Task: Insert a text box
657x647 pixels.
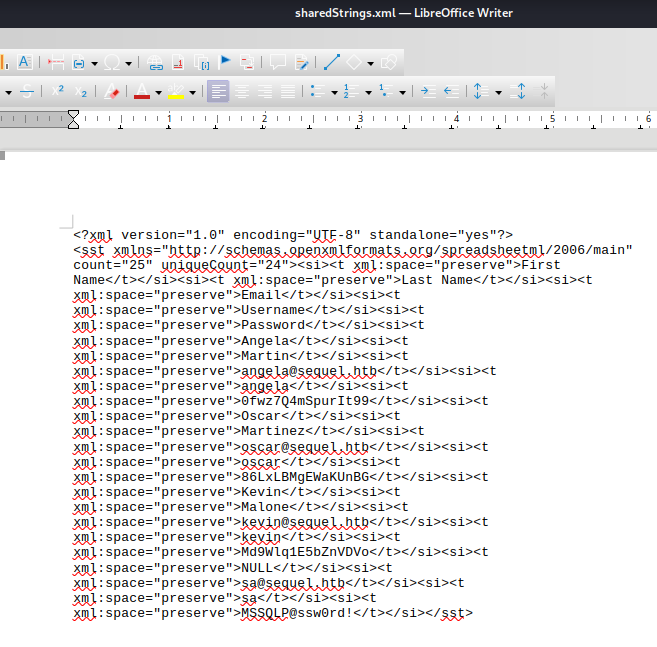Action: point(24,62)
